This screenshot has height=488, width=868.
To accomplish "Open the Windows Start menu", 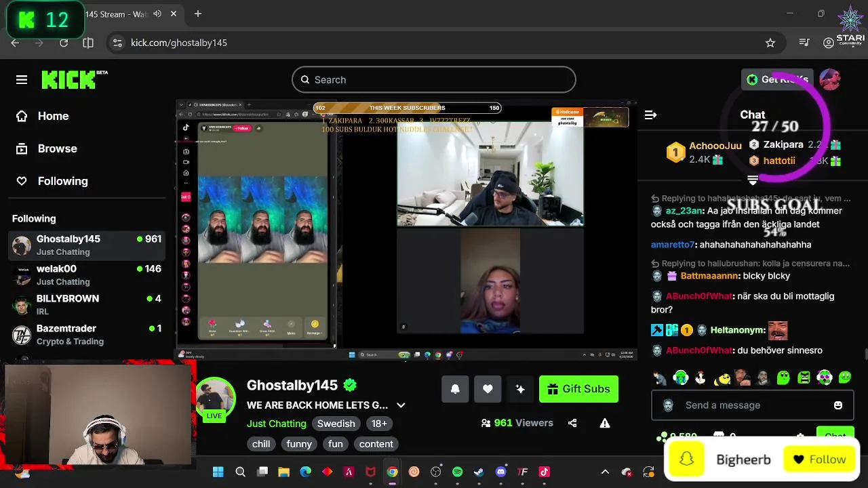I will click(218, 472).
